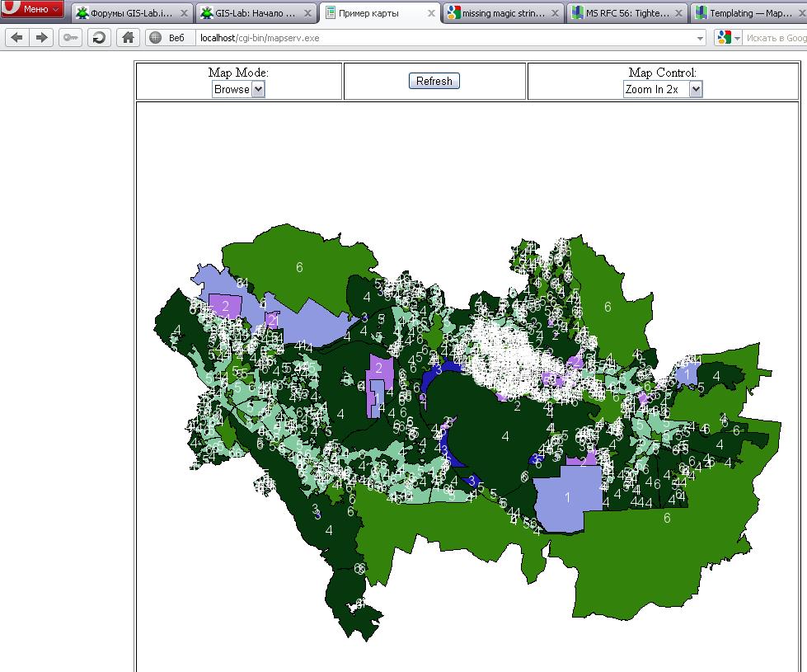Close the MS RFC 56 tab
This screenshot has height=672, width=807.
pos(679,13)
